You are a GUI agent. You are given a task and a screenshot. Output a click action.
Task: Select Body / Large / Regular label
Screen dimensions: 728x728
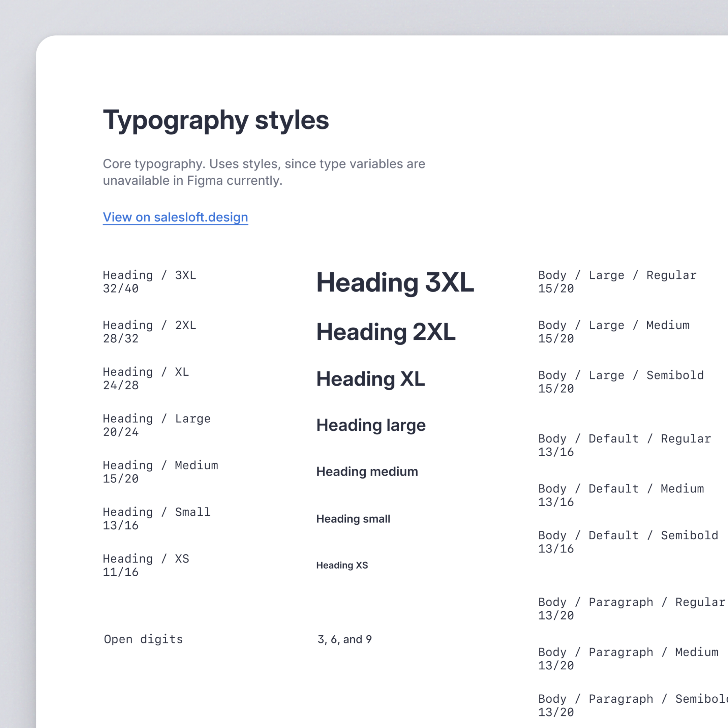617,282
